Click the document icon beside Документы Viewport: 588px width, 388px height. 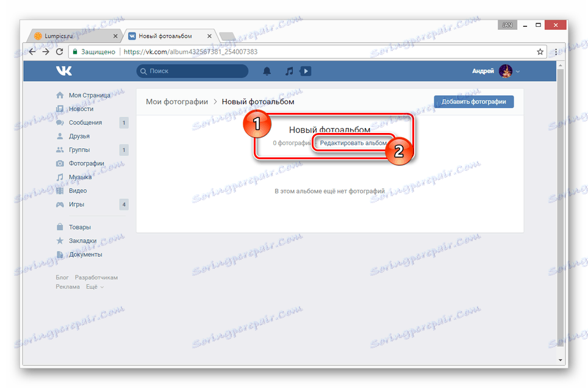pos(60,254)
